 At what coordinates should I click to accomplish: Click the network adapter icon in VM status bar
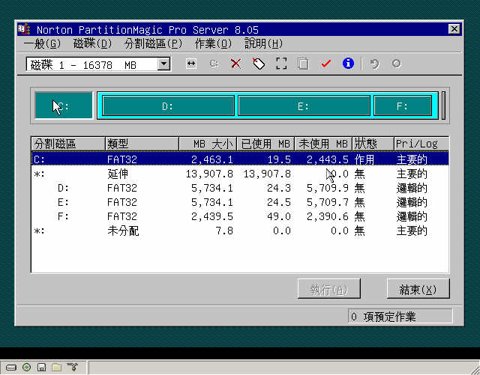72,367
